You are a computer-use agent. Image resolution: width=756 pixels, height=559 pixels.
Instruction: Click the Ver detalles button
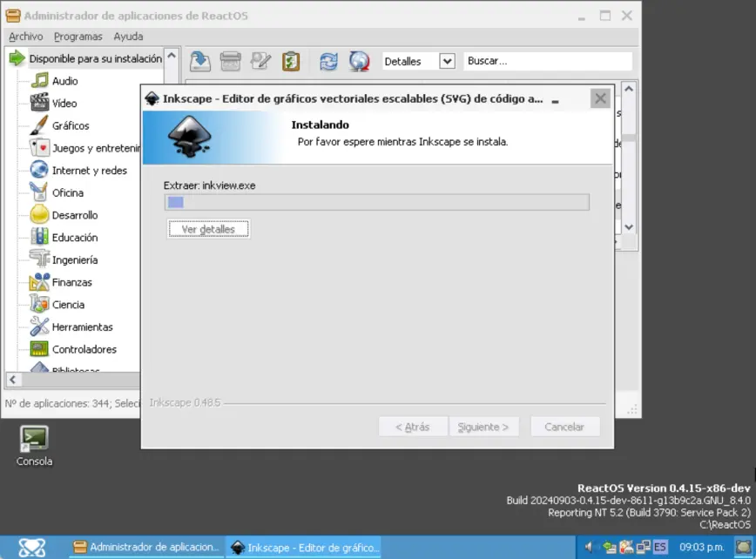tap(208, 229)
